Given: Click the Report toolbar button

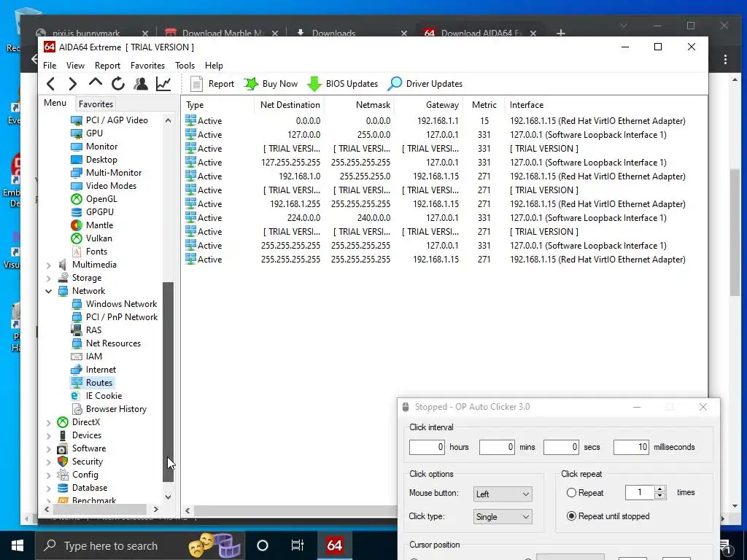Looking at the screenshot, I should [x=212, y=84].
